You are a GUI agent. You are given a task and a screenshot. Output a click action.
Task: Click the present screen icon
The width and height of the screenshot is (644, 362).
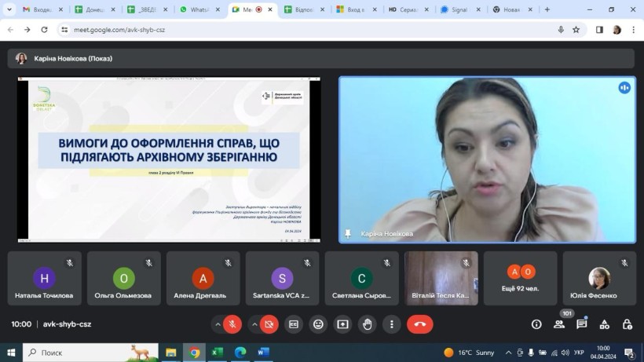tap(342, 324)
